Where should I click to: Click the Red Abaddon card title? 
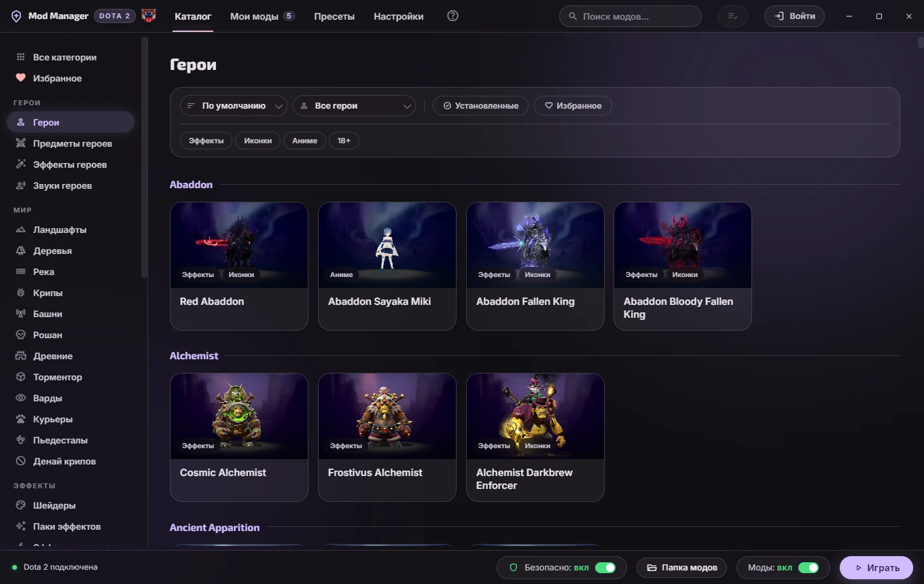(x=212, y=302)
